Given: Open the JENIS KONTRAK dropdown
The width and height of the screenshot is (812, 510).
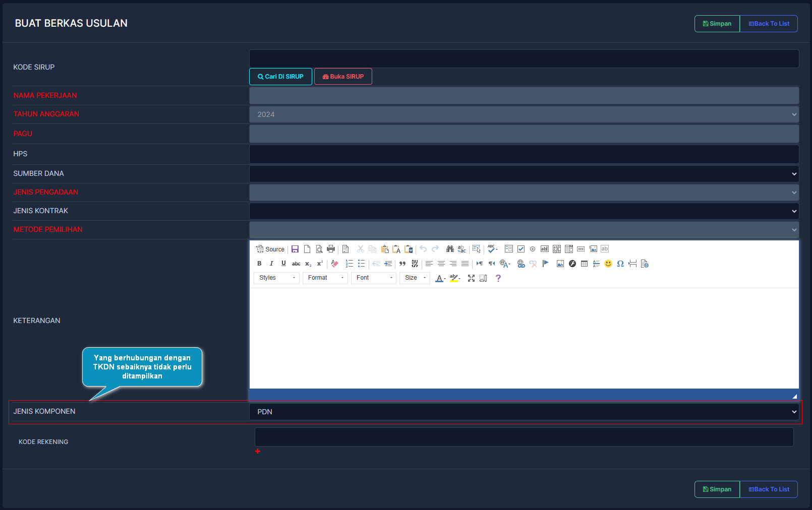Looking at the screenshot, I should (524, 211).
